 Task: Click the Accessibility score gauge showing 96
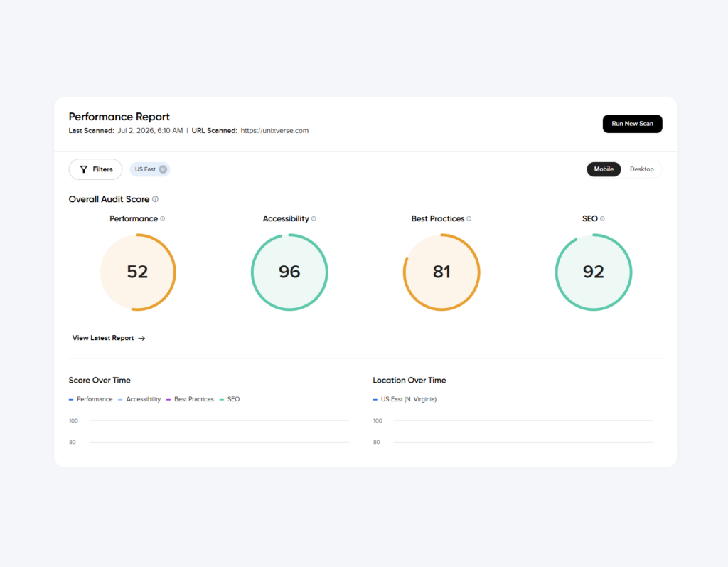[x=289, y=272]
